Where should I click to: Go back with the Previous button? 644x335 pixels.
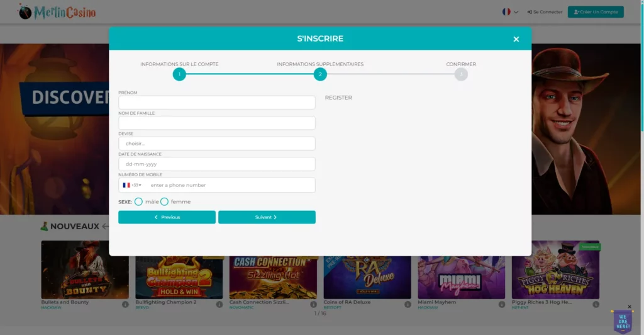coord(167,217)
